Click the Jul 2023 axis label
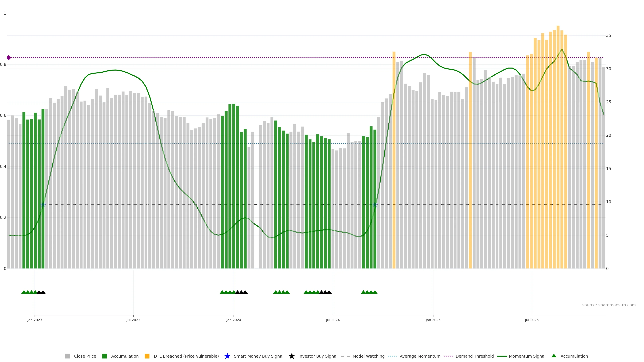The image size is (644, 362). (x=133, y=320)
